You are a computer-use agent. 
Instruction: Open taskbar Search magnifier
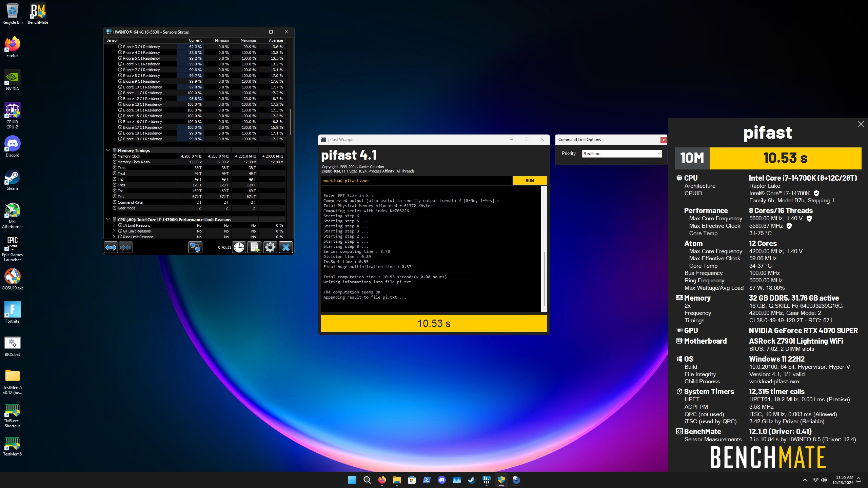pos(367,480)
